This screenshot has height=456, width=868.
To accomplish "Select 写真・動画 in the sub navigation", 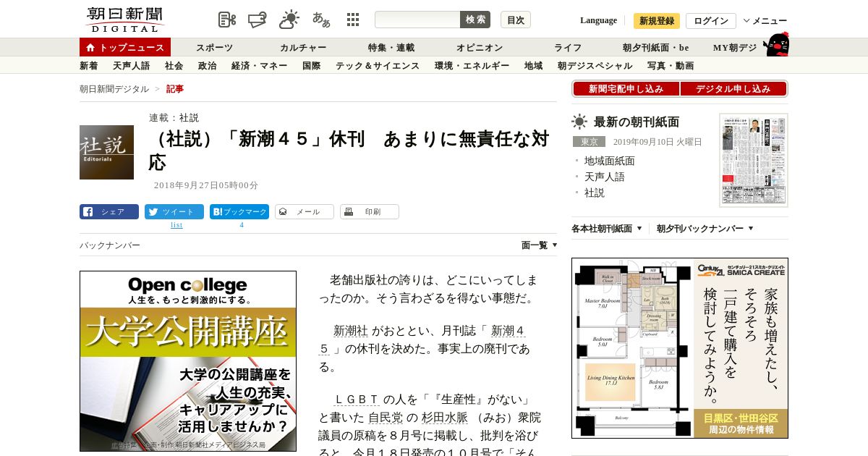I will click(671, 66).
